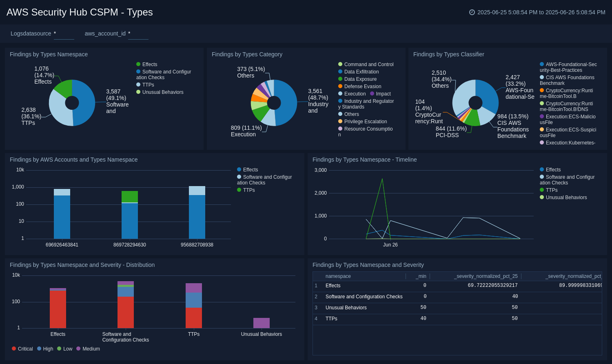
Task: Click the green TTPs peak on the timeline
Action: [382, 179]
